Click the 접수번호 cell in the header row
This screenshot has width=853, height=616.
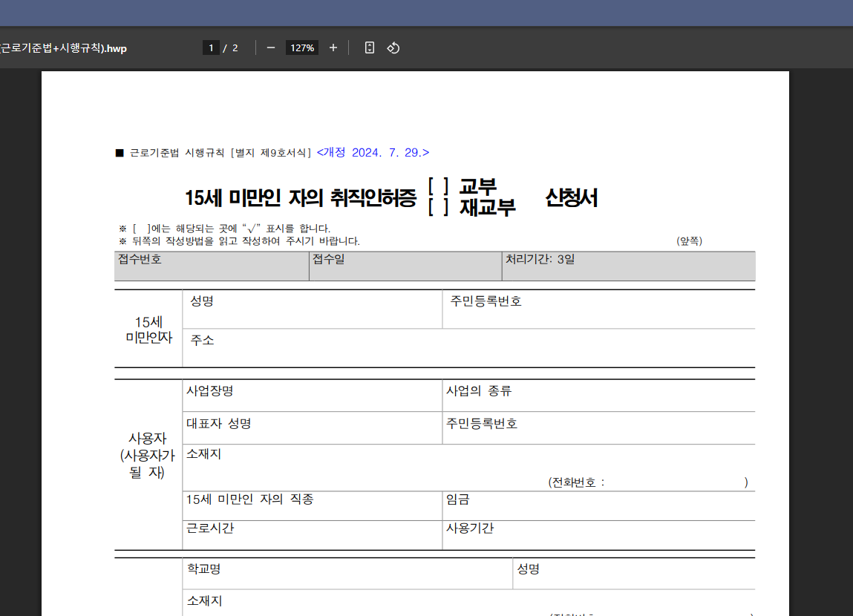tap(212, 266)
